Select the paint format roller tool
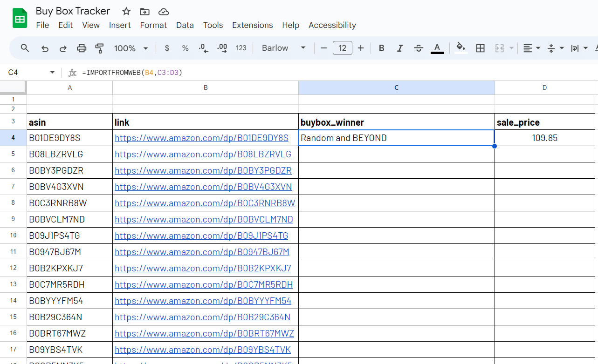Image resolution: width=598 pixels, height=364 pixels. [99, 48]
